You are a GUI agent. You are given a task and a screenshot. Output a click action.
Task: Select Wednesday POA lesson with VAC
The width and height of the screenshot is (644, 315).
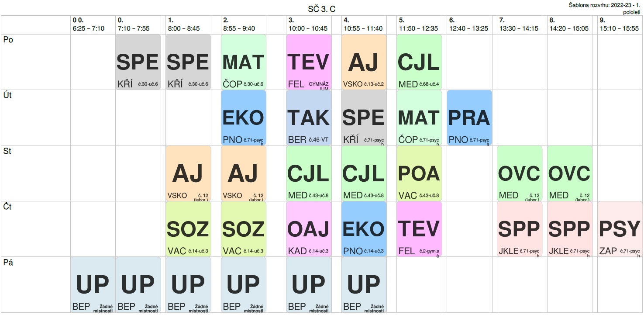(419, 173)
